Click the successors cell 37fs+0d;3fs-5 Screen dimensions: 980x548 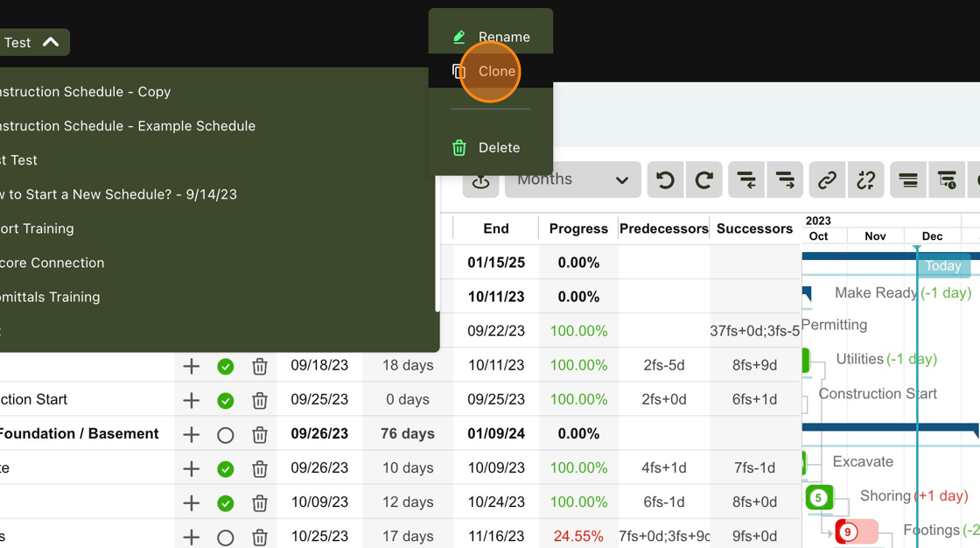(x=755, y=331)
